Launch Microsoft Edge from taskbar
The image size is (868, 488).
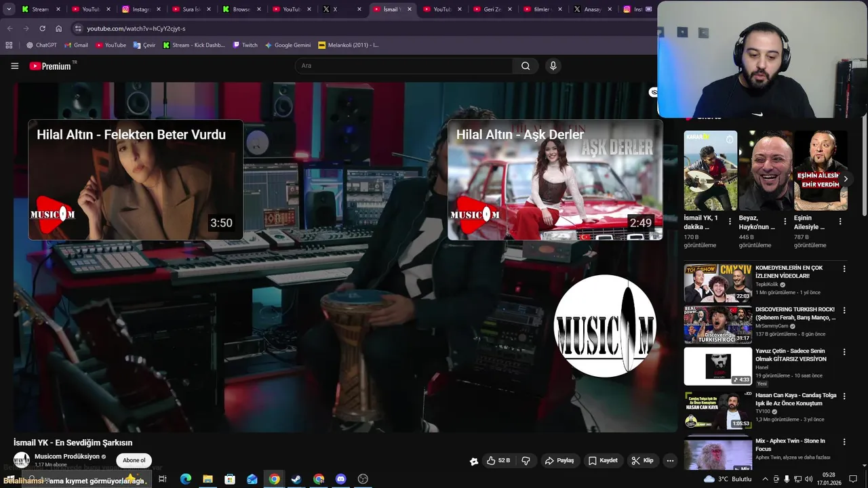coord(185,479)
